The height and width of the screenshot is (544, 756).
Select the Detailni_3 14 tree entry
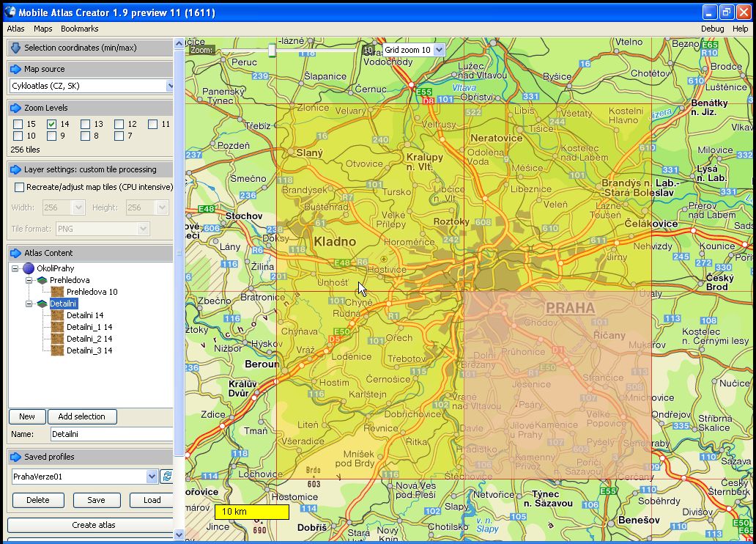[89, 350]
